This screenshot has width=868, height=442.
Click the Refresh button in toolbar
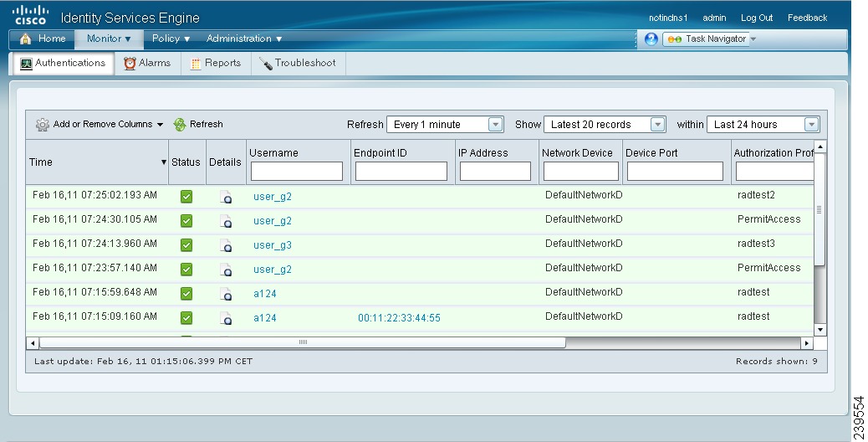click(x=198, y=125)
